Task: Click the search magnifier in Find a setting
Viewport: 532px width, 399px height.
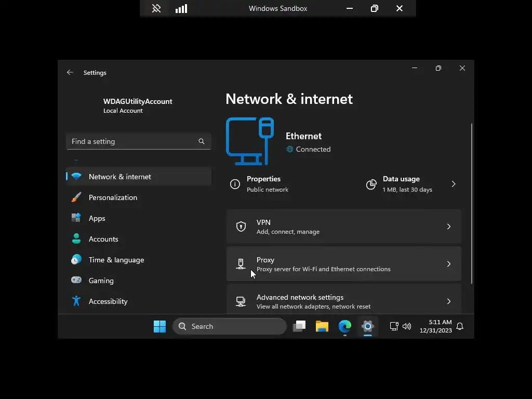Action: [201, 141]
